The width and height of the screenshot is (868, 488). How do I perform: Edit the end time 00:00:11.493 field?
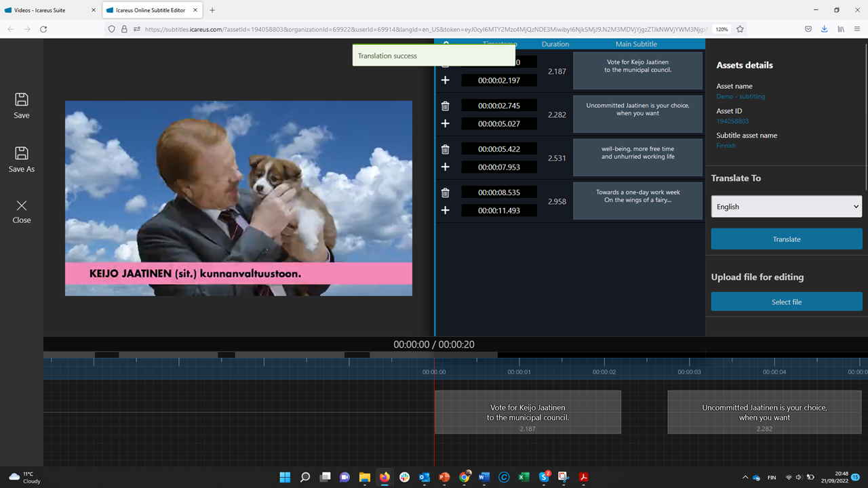499,210
